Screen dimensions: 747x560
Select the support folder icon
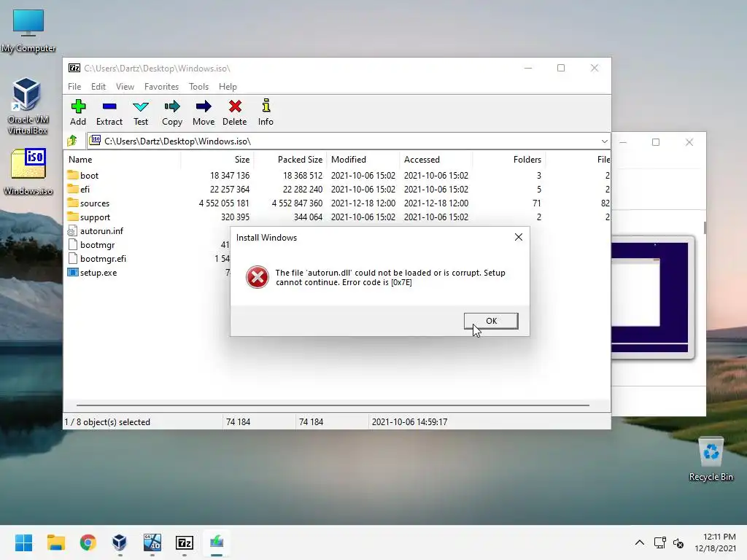coord(72,217)
